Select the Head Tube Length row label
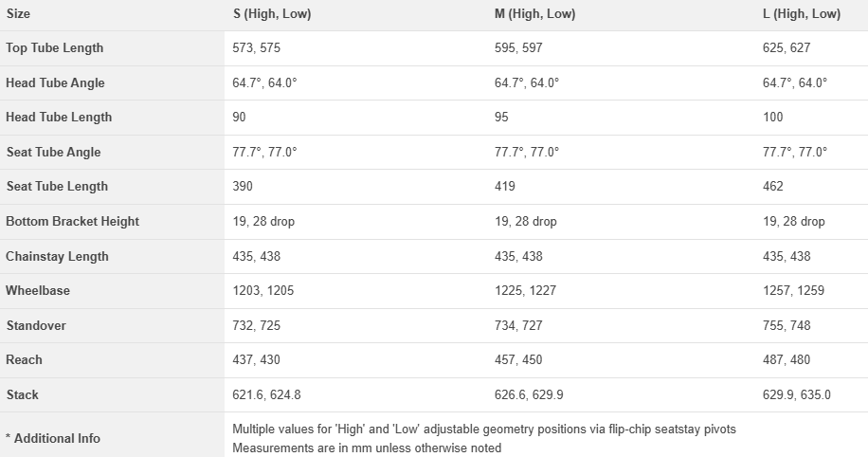 [59, 118]
